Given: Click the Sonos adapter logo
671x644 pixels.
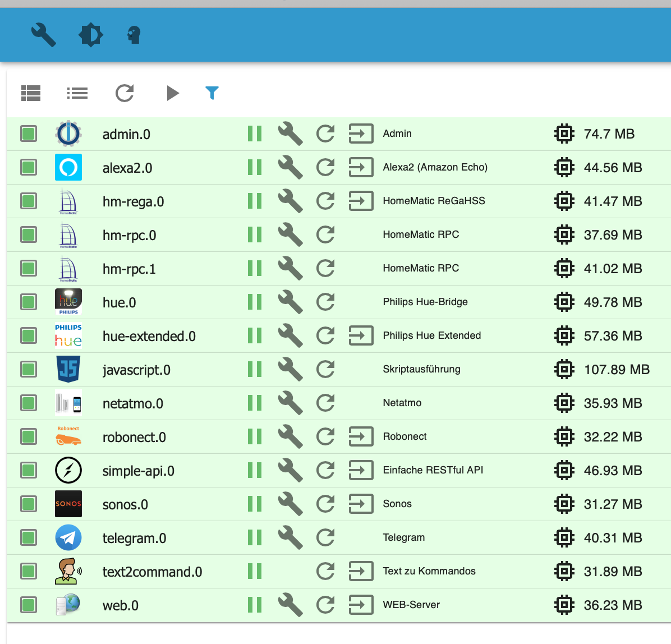Looking at the screenshot, I should click(x=68, y=504).
